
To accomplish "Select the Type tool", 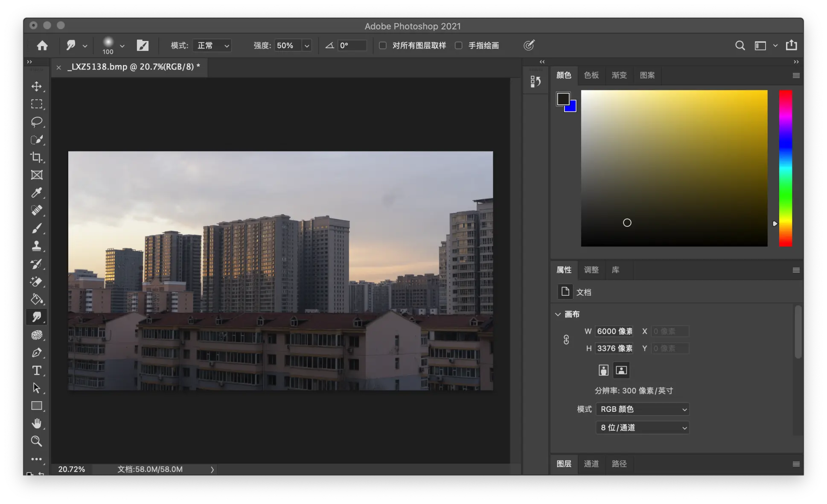I will pyautogui.click(x=37, y=370).
